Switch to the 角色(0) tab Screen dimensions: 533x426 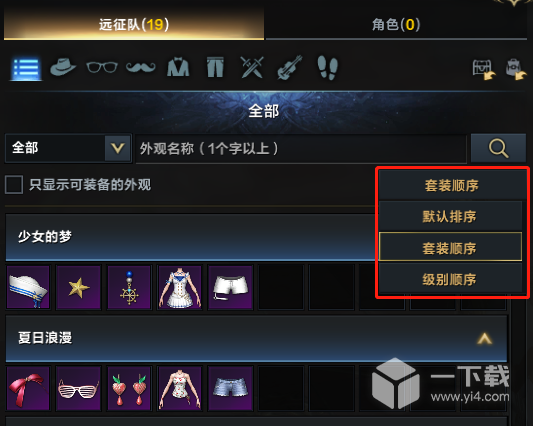pyautogui.click(x=396, y=24)
